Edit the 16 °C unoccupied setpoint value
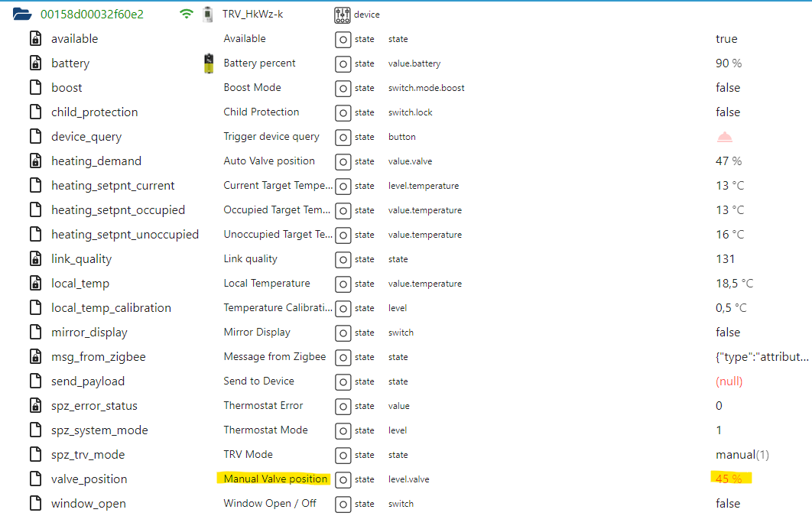The width and height of the screenshot is (812, 516). (x=730, y=235)
